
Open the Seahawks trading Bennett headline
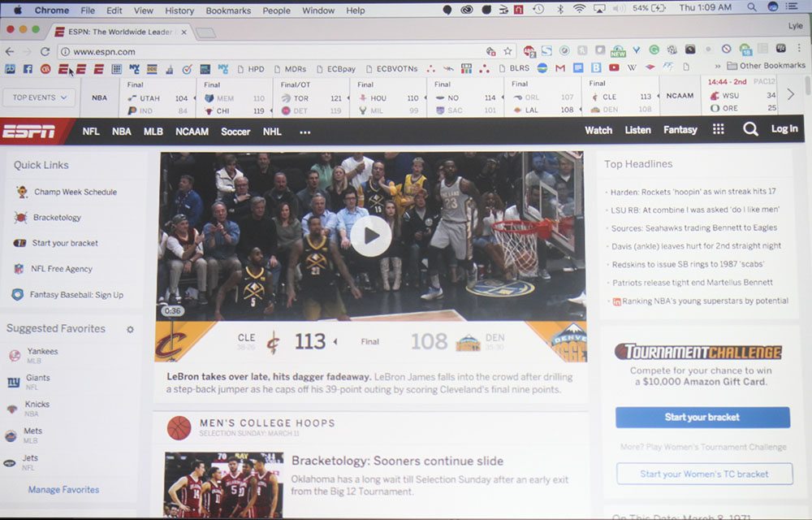coord(694,227)
